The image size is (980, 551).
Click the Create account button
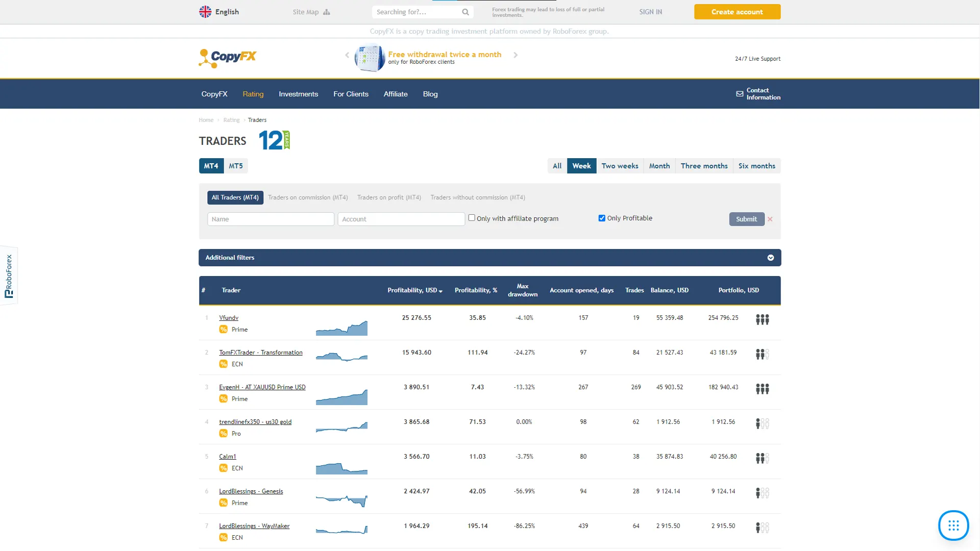[737, 12]
